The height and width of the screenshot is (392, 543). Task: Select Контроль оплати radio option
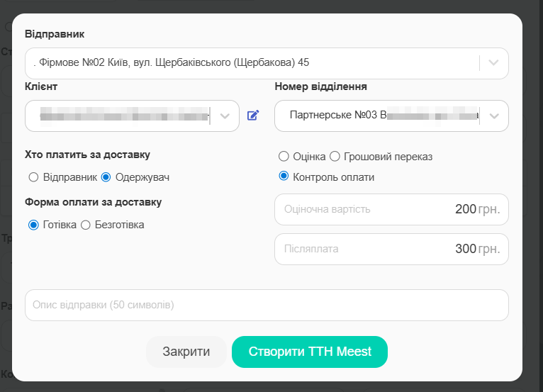point(284,177)
